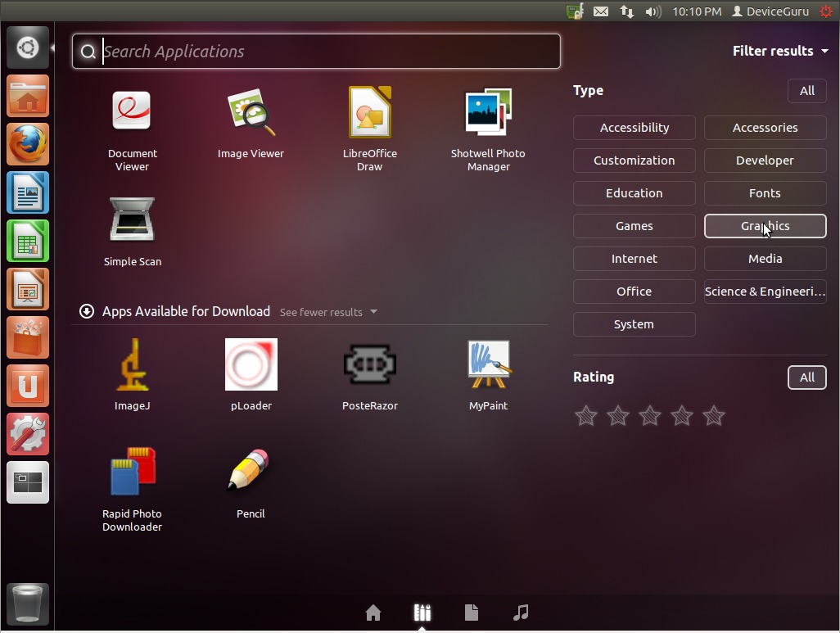Open the Trash in launcher

coord(28,604)
